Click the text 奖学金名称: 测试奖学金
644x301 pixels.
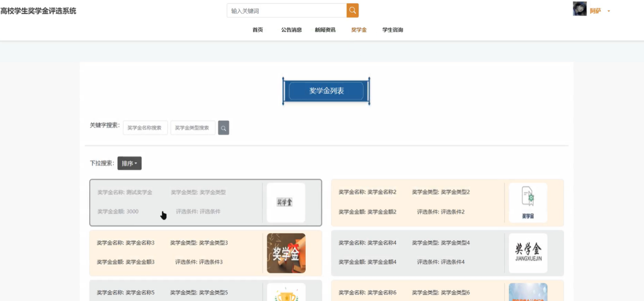(125, 192)
